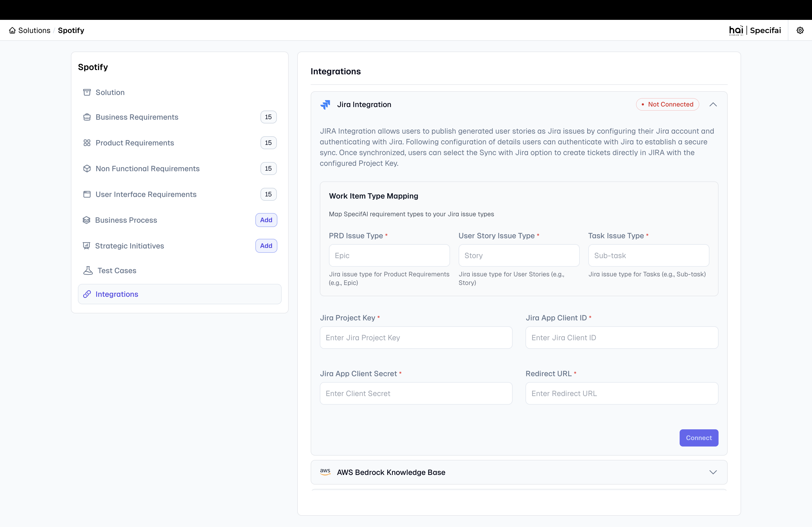
Task: Focus the PRD Issue Type field
Action: pyautogui.click(x=389, y=255)
